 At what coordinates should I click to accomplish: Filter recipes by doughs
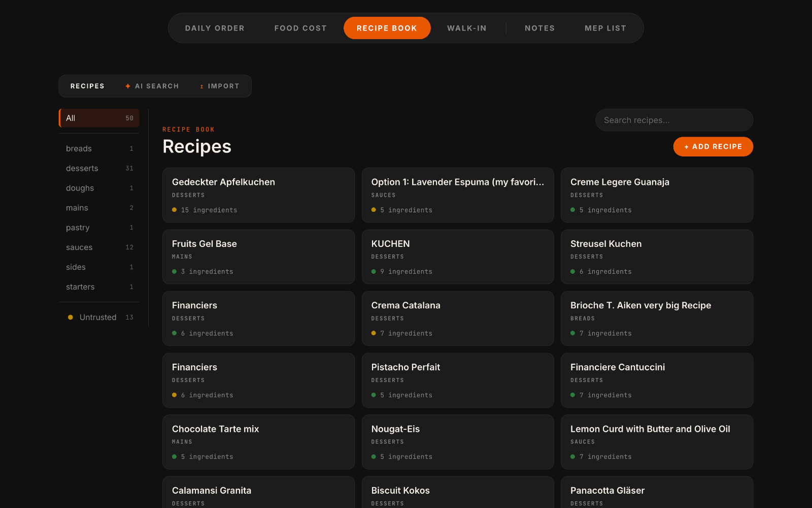coord(99,188)
